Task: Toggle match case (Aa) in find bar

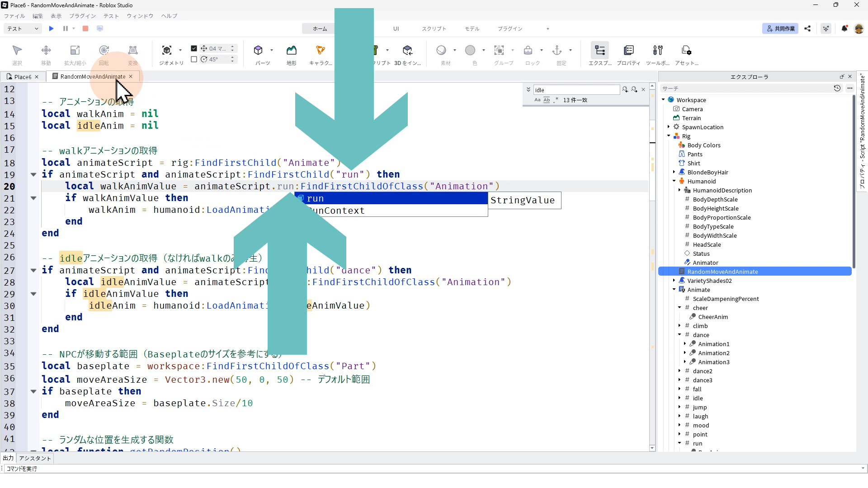Action: [x=537, y=100]
